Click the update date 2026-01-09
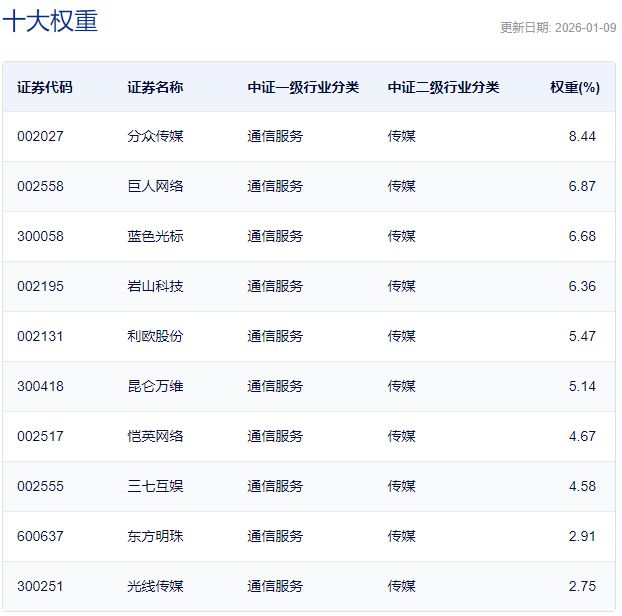Viewport: 622px width, 616px height. (x=585, y=28)
